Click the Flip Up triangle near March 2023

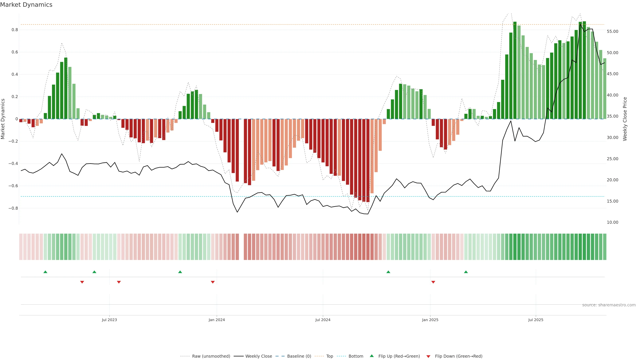pos(45,272)
